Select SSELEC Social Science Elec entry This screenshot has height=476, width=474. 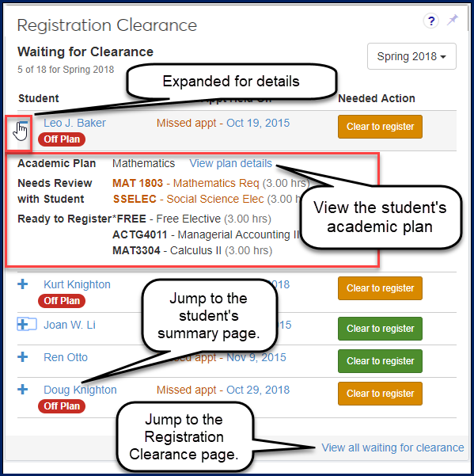click(x=207, y=199)
